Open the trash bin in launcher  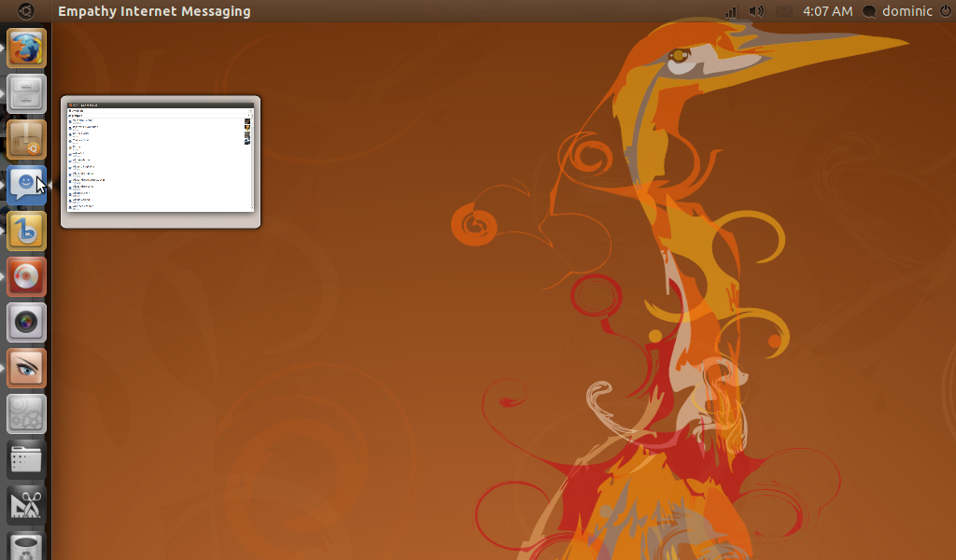pos(26,546)
